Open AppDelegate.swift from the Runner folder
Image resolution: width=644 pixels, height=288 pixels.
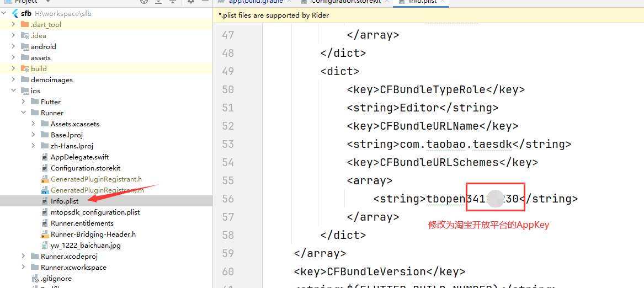(79, 157)
